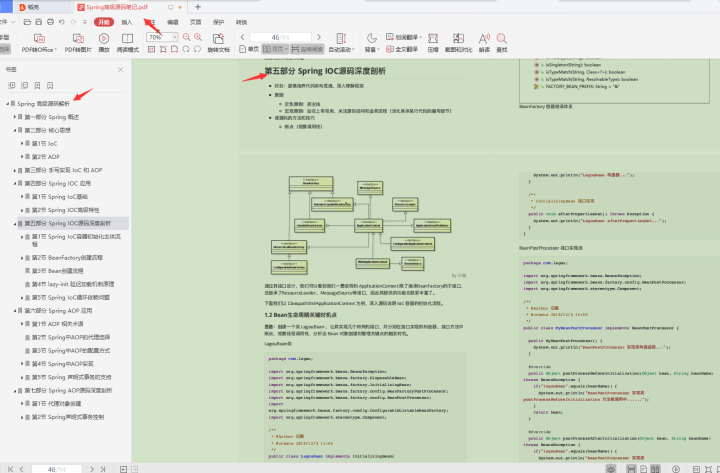Click the page number field showing 46
720x473 pixels.
click(281, 37)
